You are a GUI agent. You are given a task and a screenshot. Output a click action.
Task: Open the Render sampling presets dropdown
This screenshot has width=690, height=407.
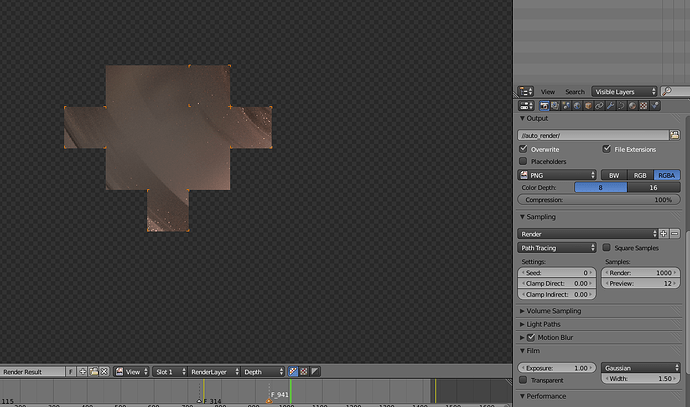click(587, 234)
